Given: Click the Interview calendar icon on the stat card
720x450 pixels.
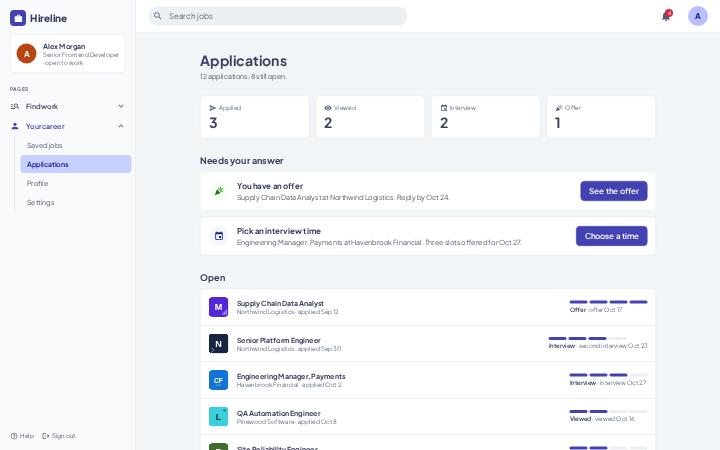Looking at the screenshot, I should coord(444,108).
